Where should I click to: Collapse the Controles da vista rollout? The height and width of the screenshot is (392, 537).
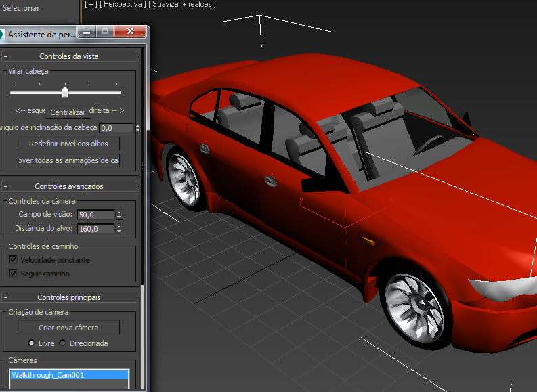(69, 56)
